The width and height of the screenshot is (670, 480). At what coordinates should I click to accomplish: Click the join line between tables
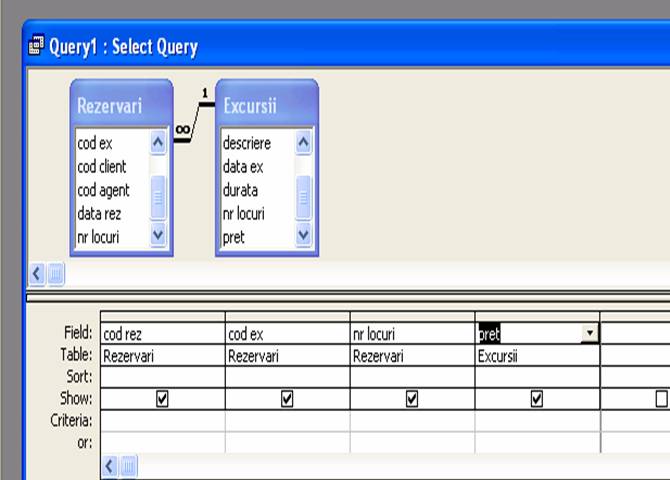[x=194, y=121]
